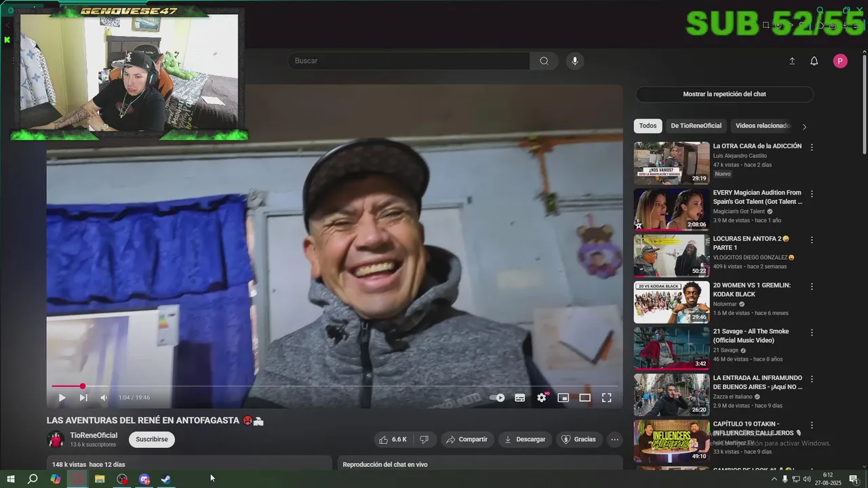Click the Gracias button
This screenshot has width=868, height=488.
pos(578,439)
